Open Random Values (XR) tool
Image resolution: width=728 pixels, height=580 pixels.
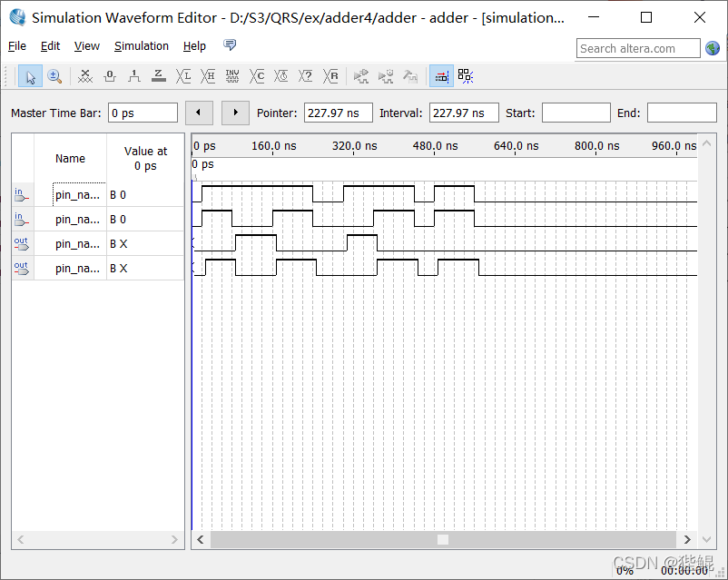330,76
